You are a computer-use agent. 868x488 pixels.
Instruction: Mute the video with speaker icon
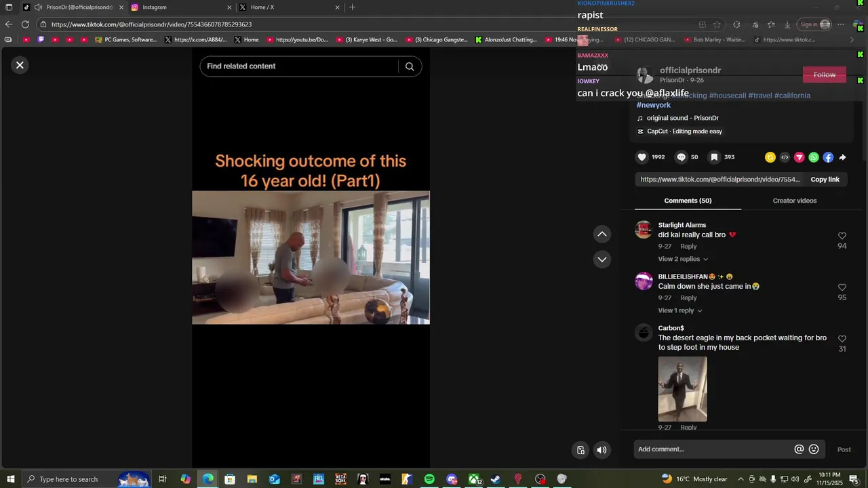coord(601,450)
